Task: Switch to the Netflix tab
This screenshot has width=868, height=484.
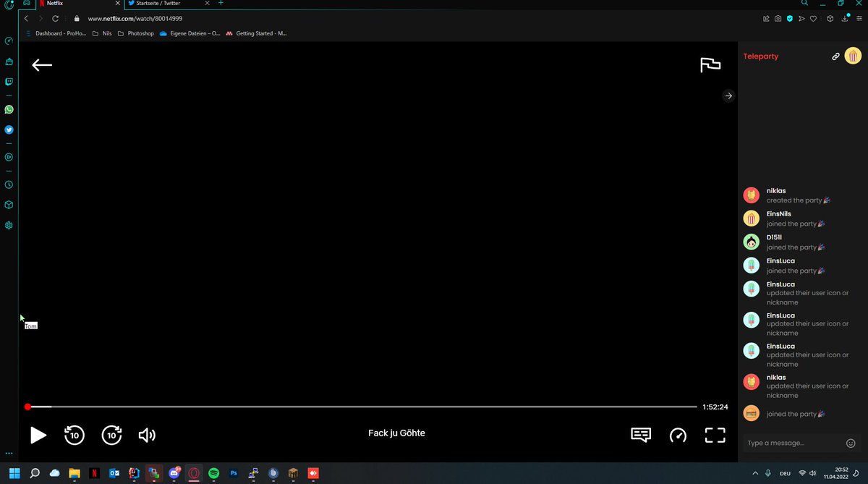Action: (54, 3)
